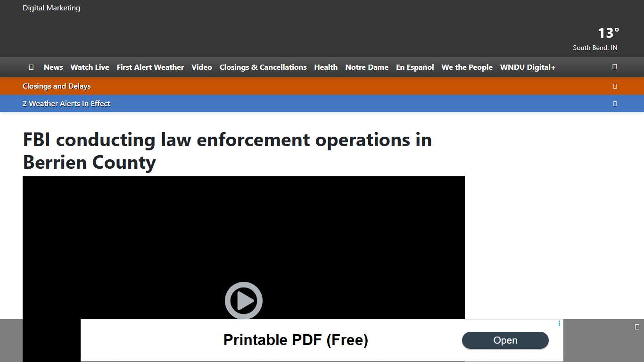Expand the Closings and Delays banner
Screen dimensions: 644x362
615,86
